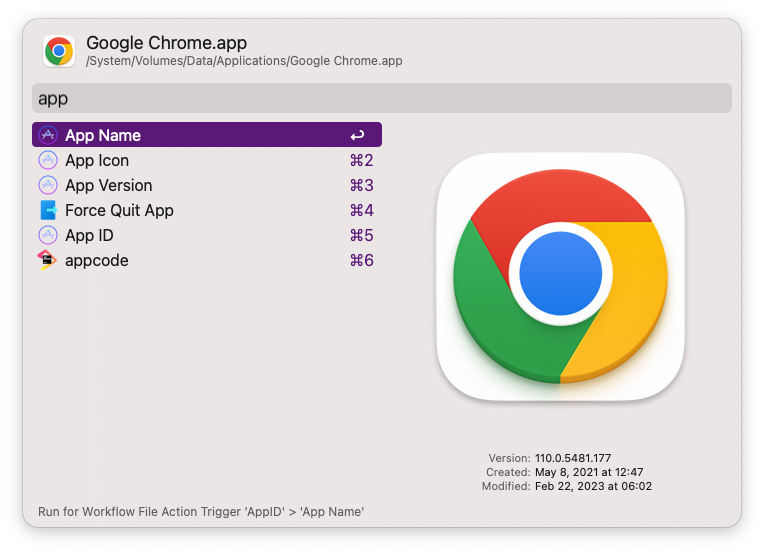Click the file path under the title

pyautogui.click(x=244, y=61)
